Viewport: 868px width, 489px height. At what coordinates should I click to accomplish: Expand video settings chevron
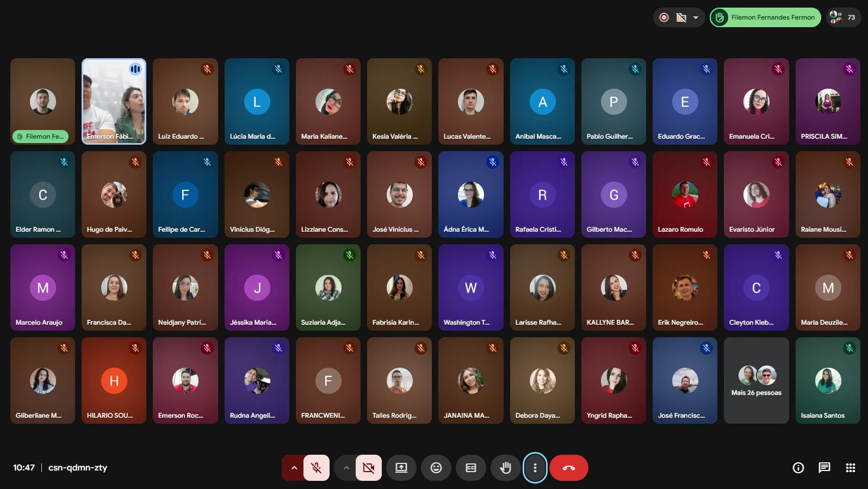346,468
